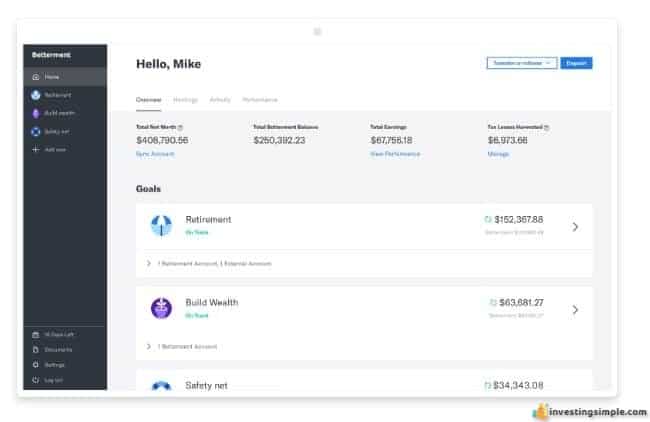650x422 pixels.
Task: Open Retirement goal with its right chevron
Action: tap(575, 227)
